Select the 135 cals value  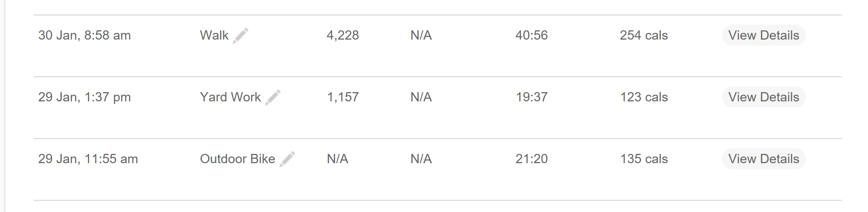[x=644, y=159]
